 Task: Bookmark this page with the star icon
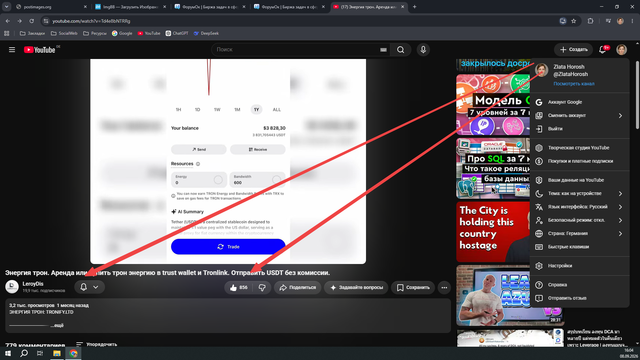[573, 21]
